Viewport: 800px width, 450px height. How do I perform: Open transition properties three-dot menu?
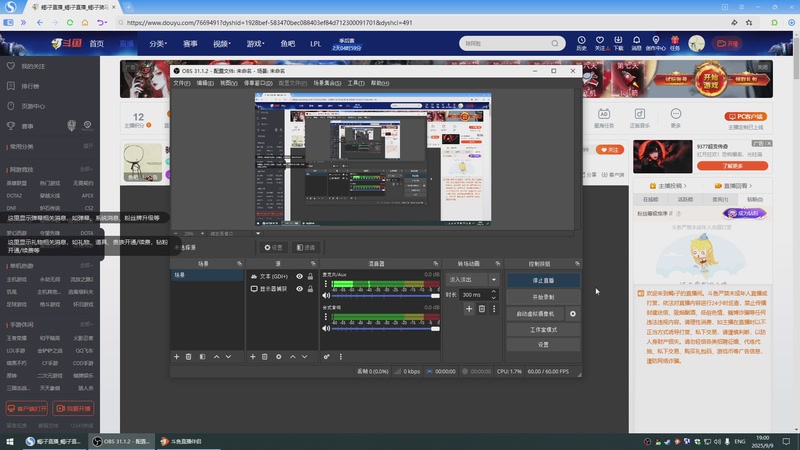point(494,309)
